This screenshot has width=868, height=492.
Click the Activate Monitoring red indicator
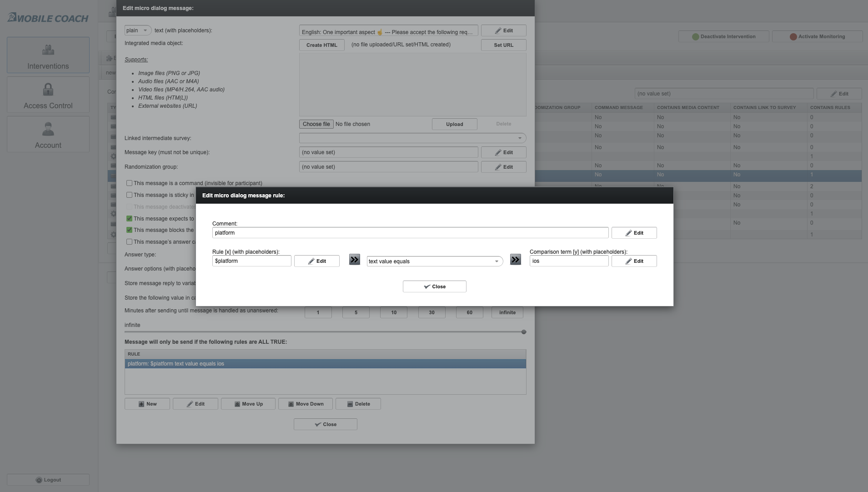pos(793,37)
